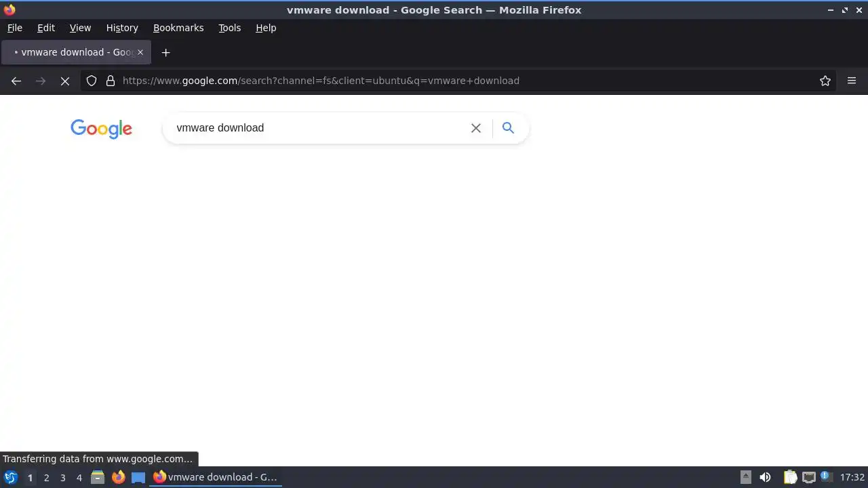Image resolution: width=868 pixels, height=488 pixels.
Task: Click the 17:32 clock
Action: click(x=852, y=477)
